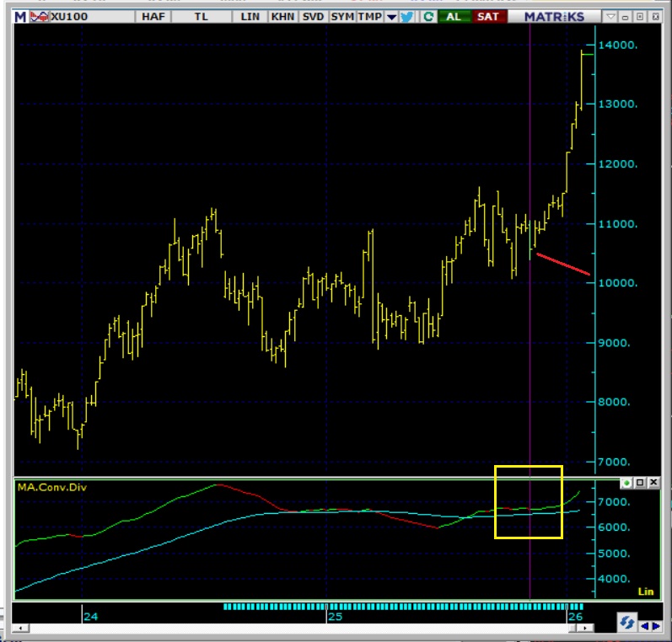672x642 pixels.
Task: Click the blue left arrow navigation icon
Action: pos(645,624)
